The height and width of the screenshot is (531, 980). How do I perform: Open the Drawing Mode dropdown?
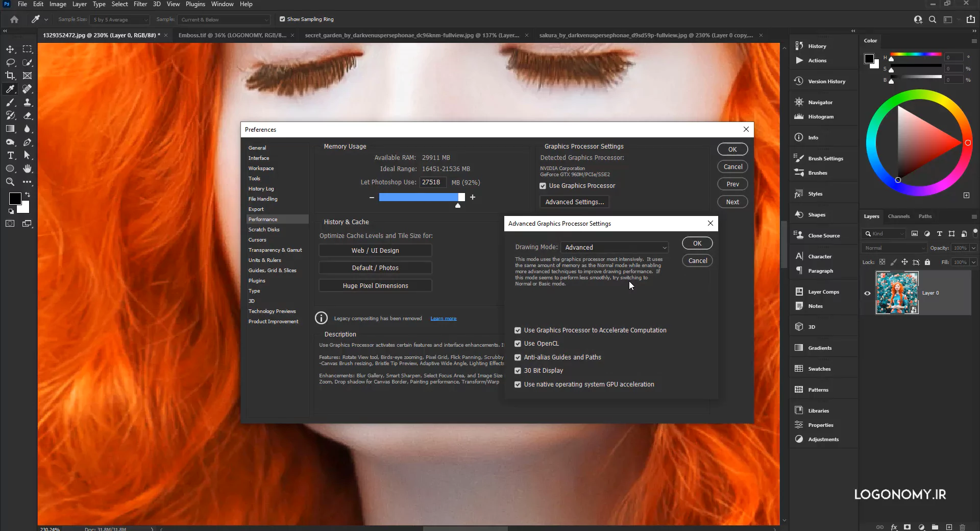coord(615,247)
